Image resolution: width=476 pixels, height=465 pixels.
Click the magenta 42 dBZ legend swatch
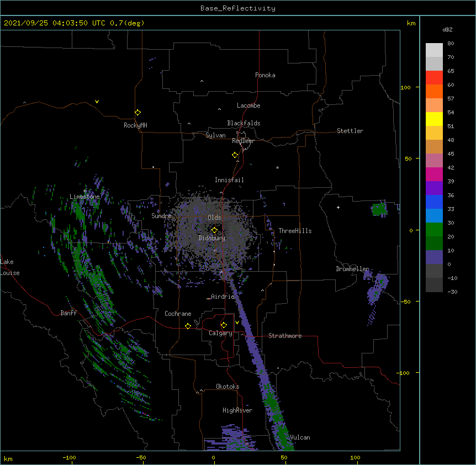[x=434, y=174]
